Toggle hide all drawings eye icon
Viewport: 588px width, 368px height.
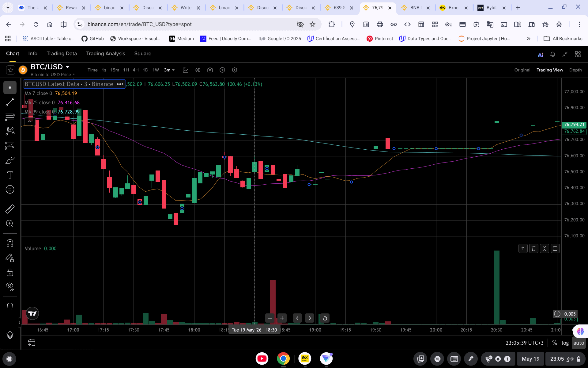[x=10, y=287]
